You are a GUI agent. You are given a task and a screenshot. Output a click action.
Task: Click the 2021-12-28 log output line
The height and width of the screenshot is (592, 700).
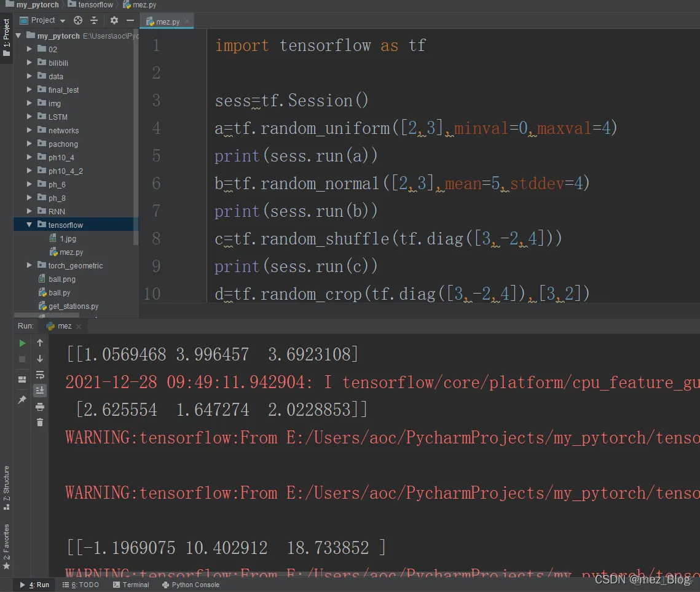pos(382,383)
